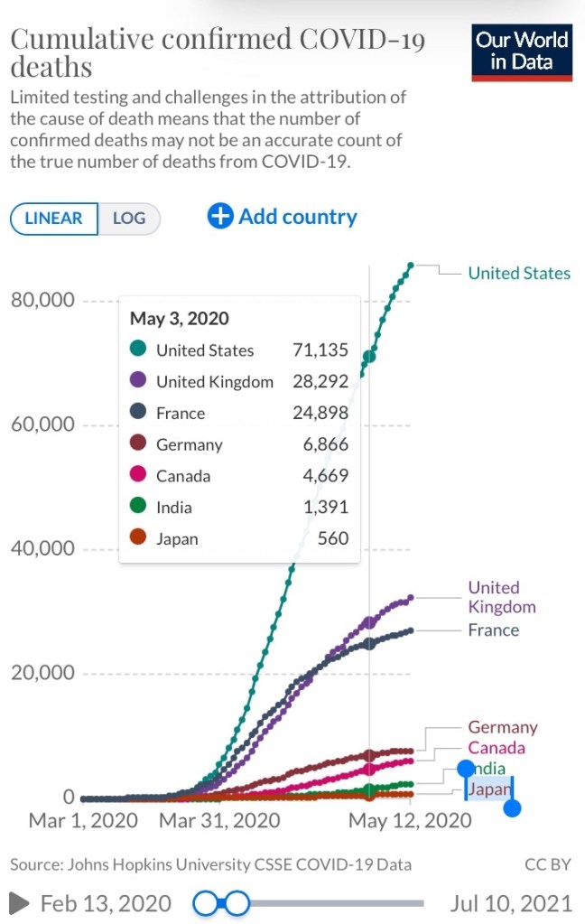Viewport: 585px width, 924px height.
Task: Click the lower text selection handle near Japan
Action: coord(512,807)
